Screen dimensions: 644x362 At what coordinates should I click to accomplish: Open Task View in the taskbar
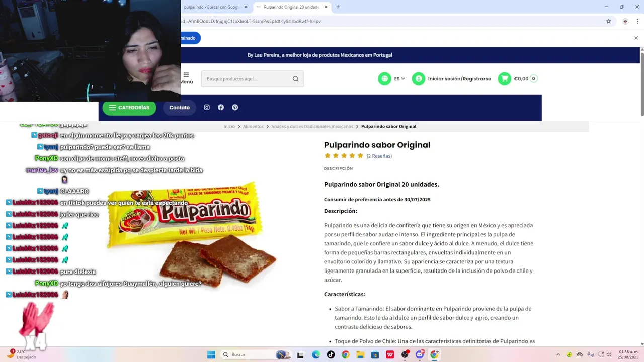(x=300, y=354)
